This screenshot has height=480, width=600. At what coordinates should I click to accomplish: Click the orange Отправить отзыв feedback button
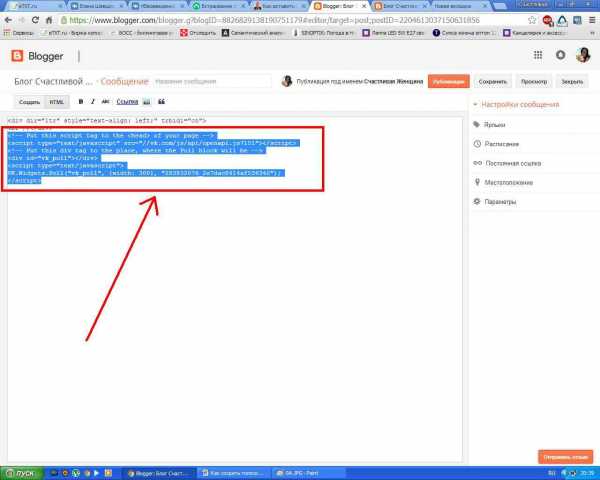566,457
